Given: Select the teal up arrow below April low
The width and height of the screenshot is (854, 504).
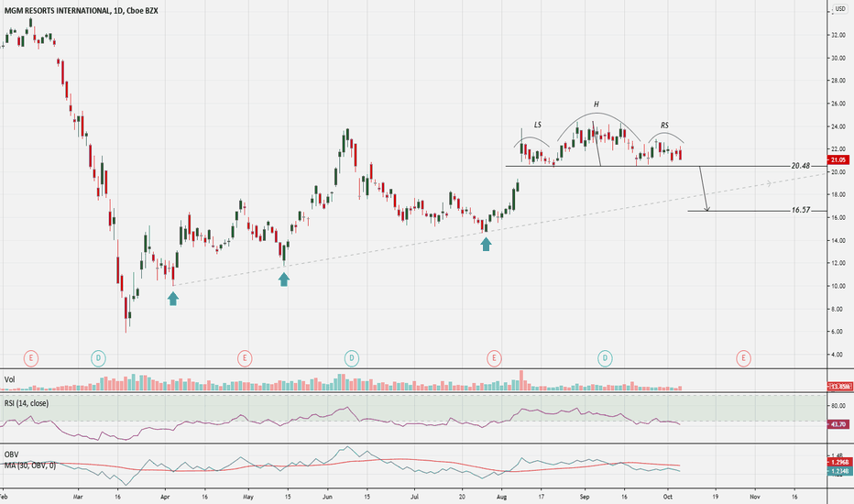Looking at the screenshot, I should coord(172,298).
